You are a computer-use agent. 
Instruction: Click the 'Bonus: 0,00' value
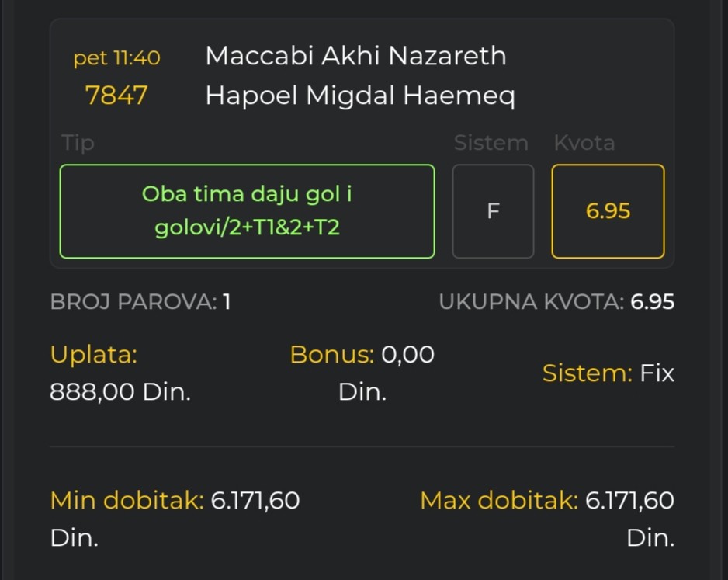coord(362,355)
